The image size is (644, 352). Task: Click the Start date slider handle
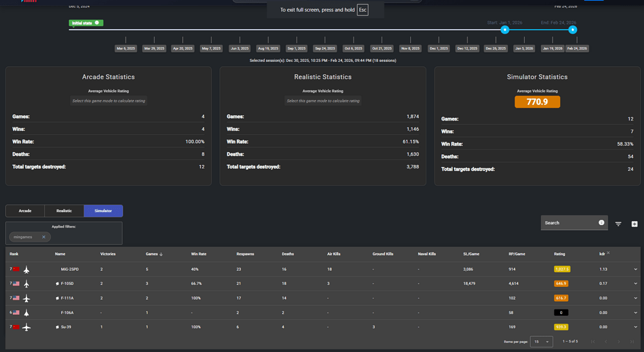[505, 30]
